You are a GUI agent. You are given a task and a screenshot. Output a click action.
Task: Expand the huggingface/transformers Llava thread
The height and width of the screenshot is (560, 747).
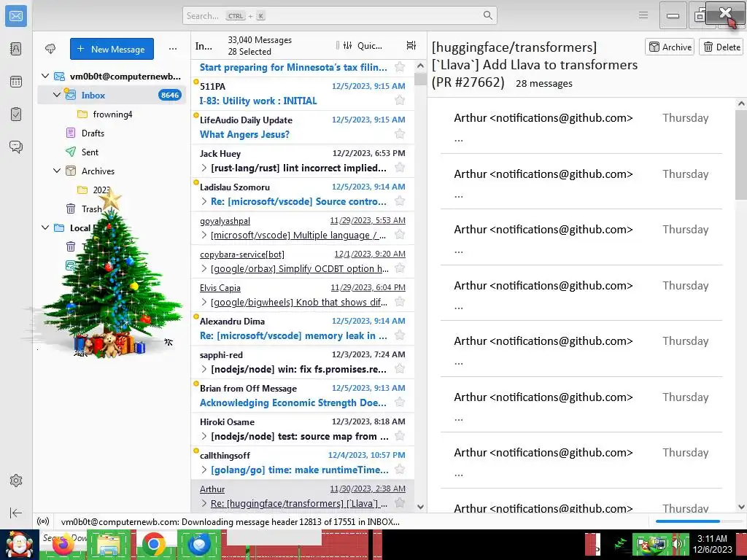[204, 503]
